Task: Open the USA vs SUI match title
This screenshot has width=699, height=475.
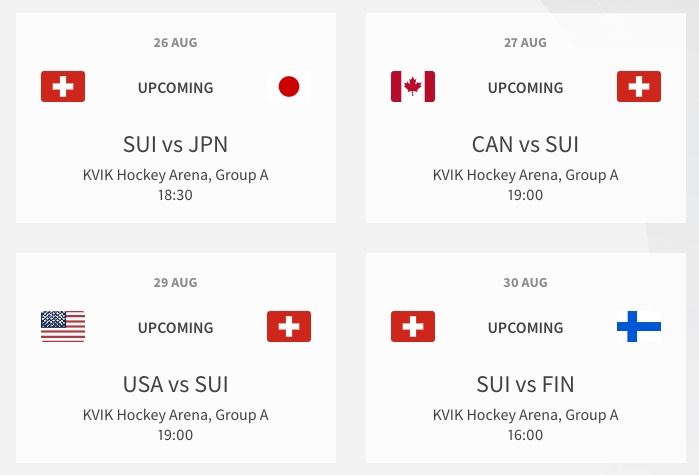Action: [176, 385]
